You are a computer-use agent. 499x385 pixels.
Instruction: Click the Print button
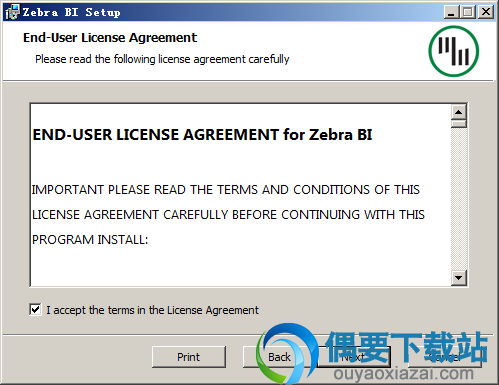pos(189,357)
